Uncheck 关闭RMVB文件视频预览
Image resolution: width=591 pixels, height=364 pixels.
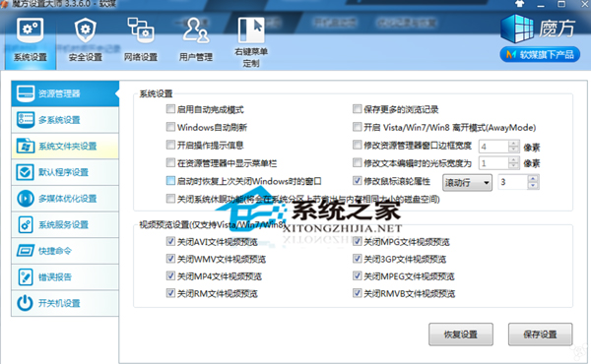tap(357, 293)
